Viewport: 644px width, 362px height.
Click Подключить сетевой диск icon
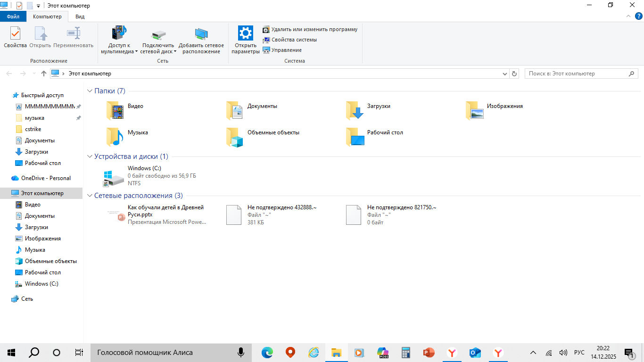tap(158, 34)
